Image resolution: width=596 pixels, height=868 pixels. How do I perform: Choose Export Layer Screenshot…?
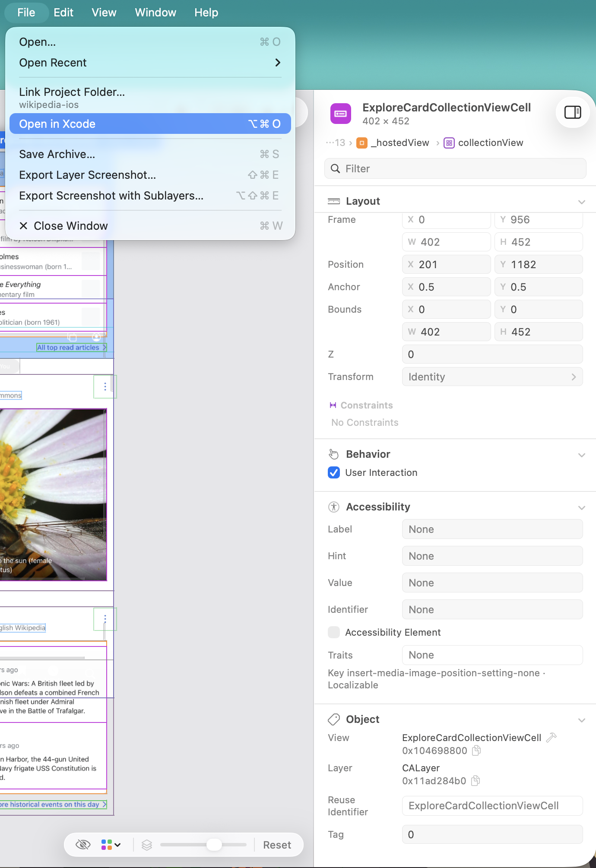coord(150,175)
